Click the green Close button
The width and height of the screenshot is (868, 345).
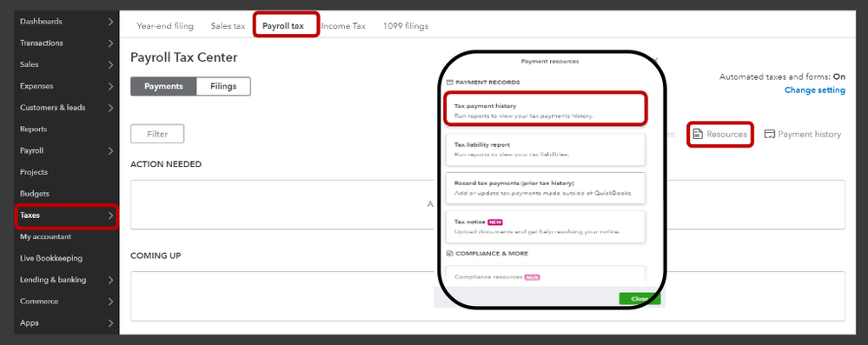click(639, 299)
